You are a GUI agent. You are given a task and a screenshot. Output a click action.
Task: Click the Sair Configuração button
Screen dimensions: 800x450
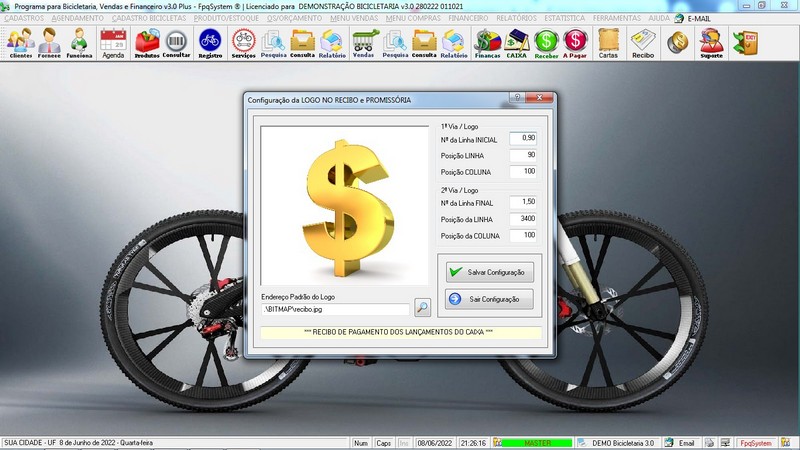pos(490,299)
